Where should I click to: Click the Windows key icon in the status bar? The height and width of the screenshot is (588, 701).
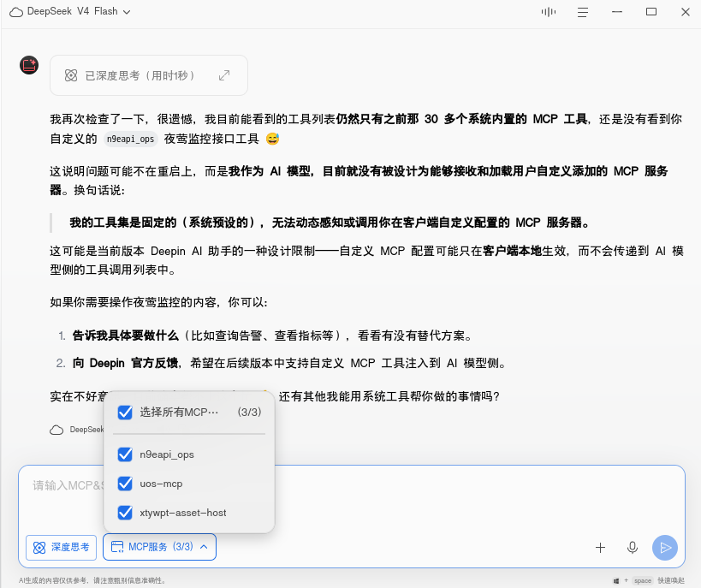616,581
